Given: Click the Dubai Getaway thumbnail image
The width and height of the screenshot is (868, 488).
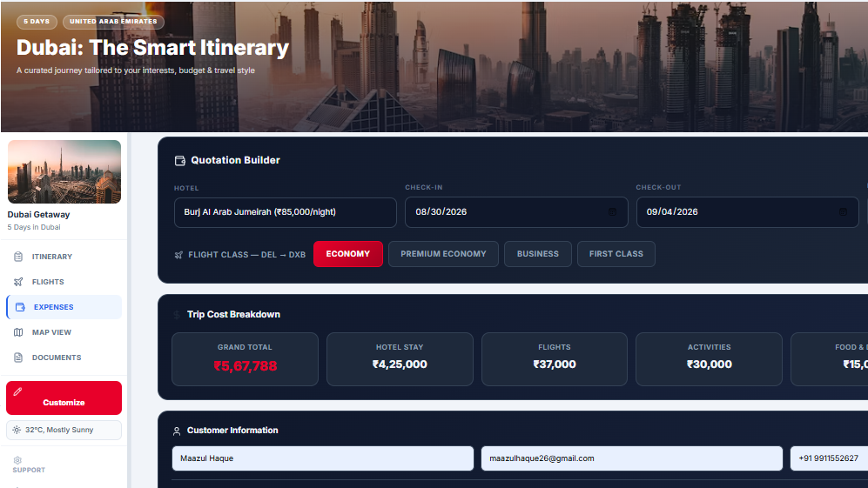Looking at the screenshot, I should tap(64, 171).
